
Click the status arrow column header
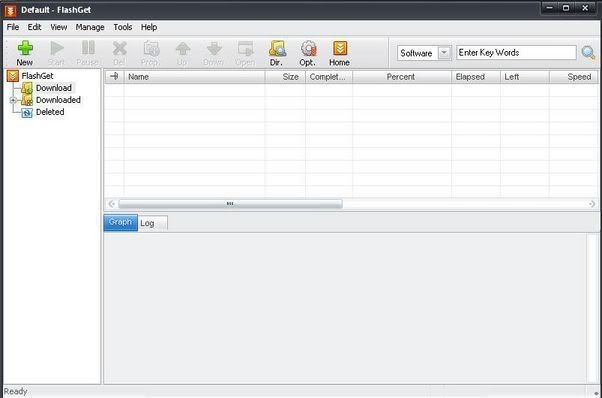point(114,77)
